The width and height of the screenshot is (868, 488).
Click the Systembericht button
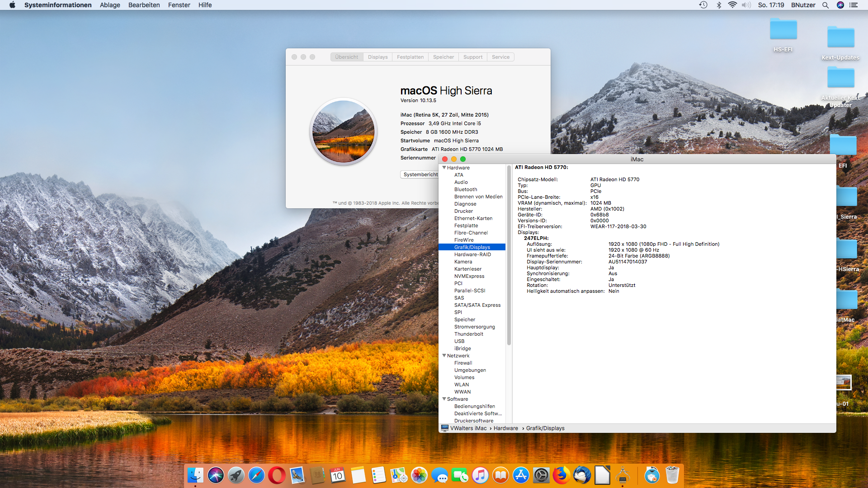click(x=420, y=174)
